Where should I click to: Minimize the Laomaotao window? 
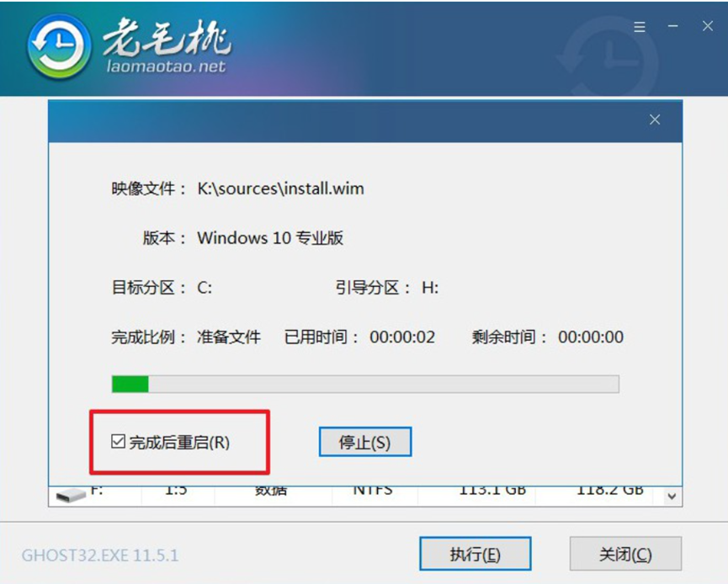coord(672,26)
